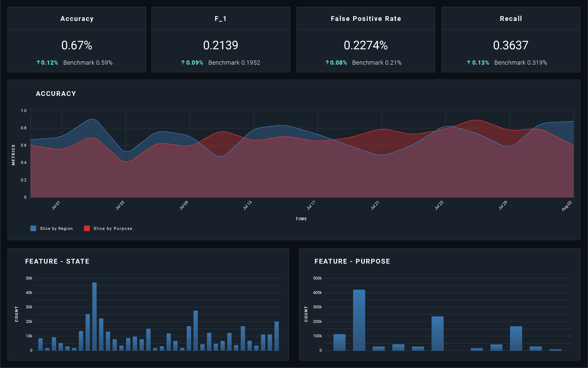Click the F_1 value 0.2139

[220, 45]
